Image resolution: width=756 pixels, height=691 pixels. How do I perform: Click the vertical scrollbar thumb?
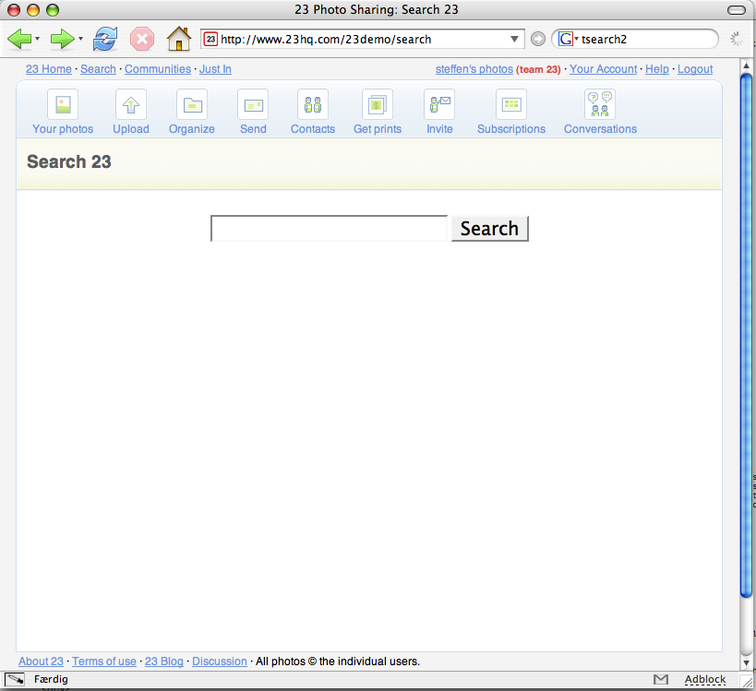[x=746, y=336]
